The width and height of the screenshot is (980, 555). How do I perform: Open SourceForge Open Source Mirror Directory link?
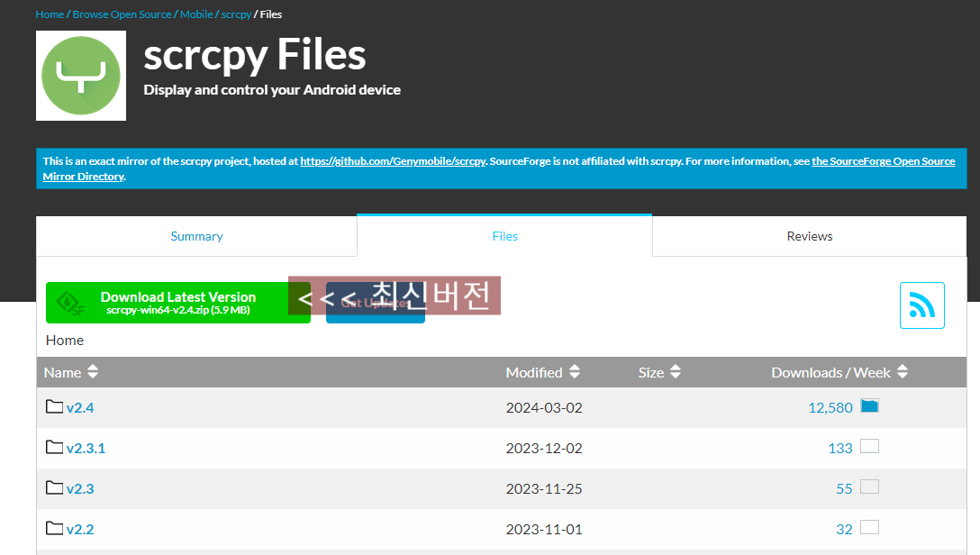883,161
